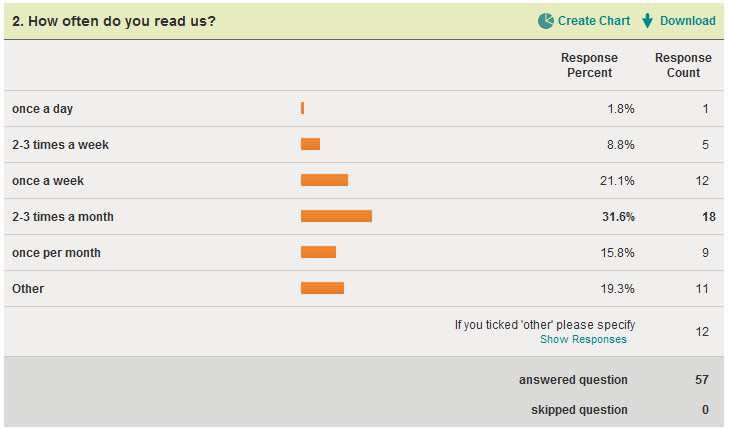Click the answered question count 57

click(701, 380)
